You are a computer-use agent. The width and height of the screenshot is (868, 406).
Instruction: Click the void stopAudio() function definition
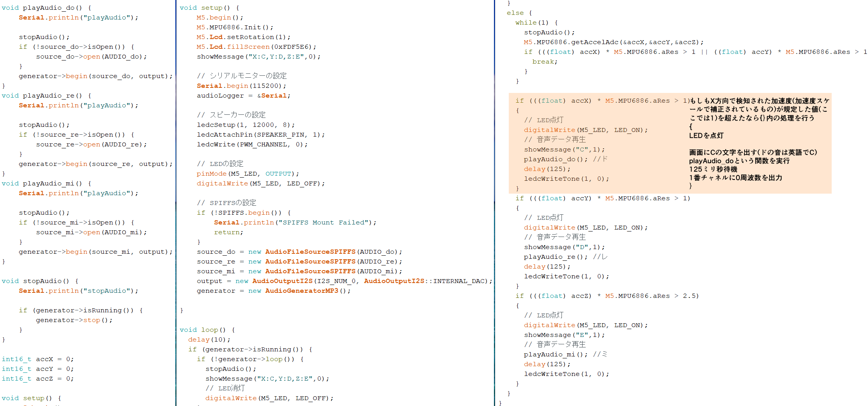[x=40, y=281]
